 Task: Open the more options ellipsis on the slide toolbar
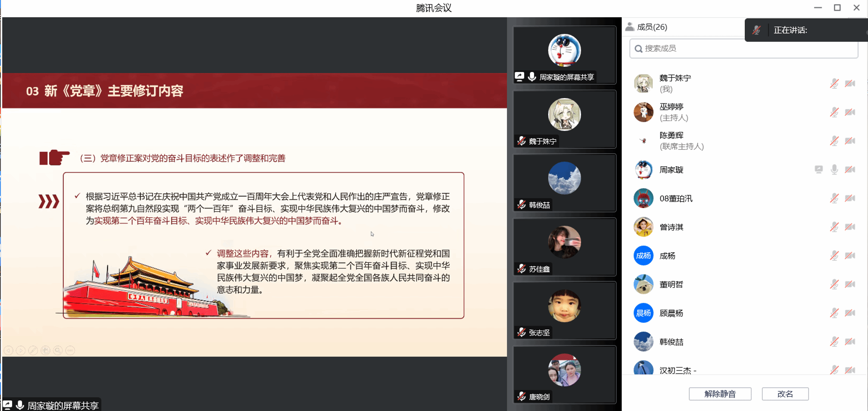(x=70, y=351)
